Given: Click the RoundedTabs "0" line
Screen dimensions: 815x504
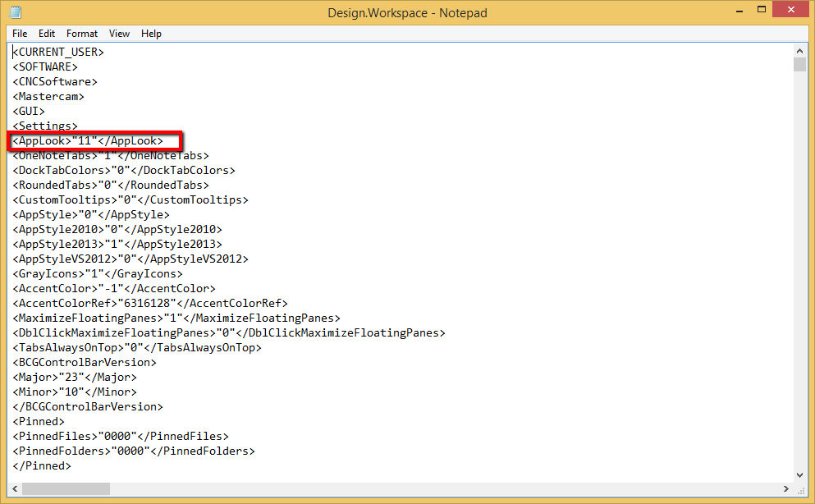Looking at the screenshot, I should tap(111, 186).
